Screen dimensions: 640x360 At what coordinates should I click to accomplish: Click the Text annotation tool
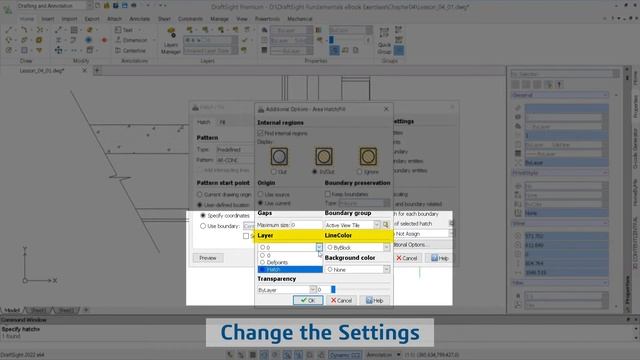point(124,30)
